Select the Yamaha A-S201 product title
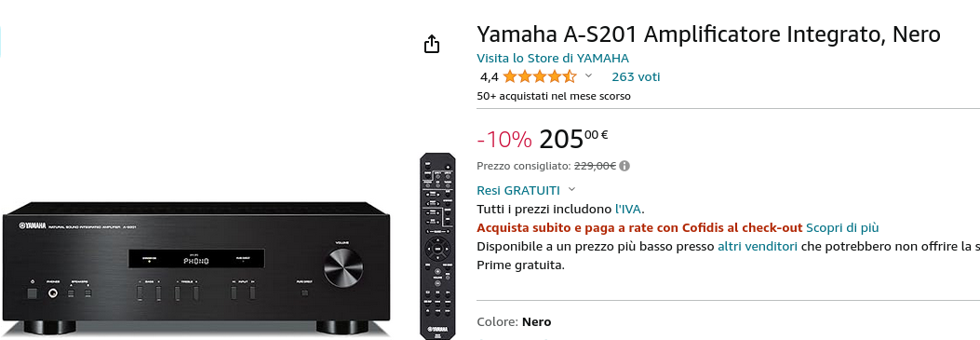The height and width of the screenshot is (340, 980). (x=708, y=34)
